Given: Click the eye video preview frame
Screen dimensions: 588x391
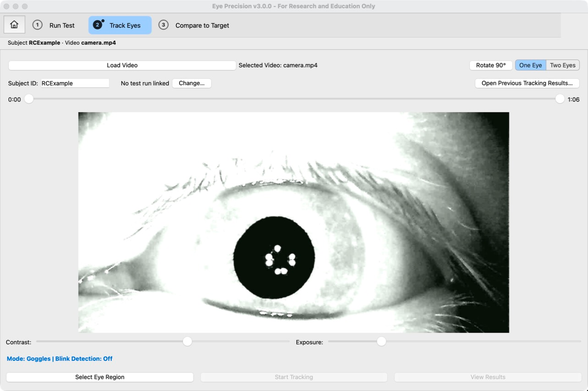Looking at the screenshot, I should [294, 223].
